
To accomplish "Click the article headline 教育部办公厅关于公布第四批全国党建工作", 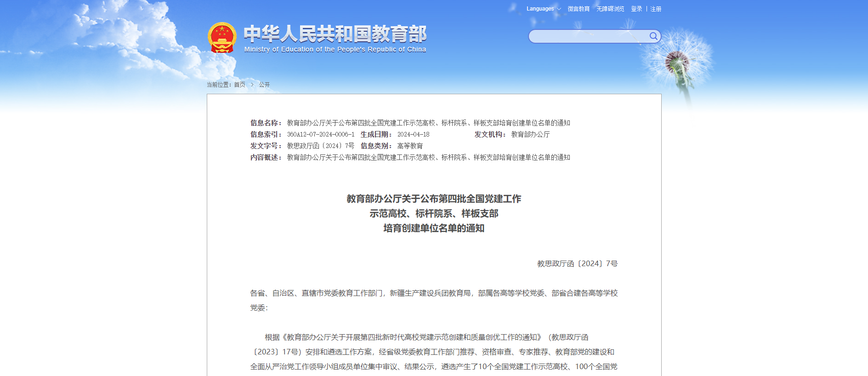I will click(434, 199).
